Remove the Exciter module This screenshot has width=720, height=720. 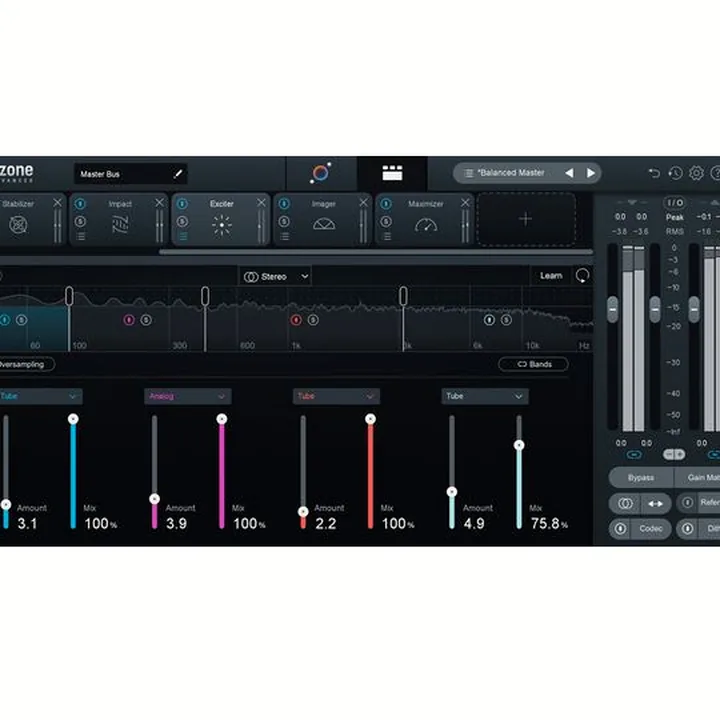(261, 202)
